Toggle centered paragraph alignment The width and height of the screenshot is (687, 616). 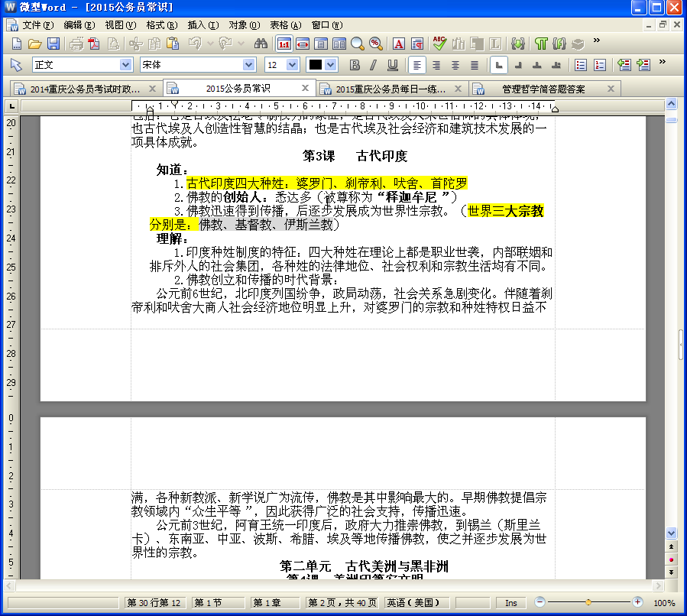pos(455,65)
